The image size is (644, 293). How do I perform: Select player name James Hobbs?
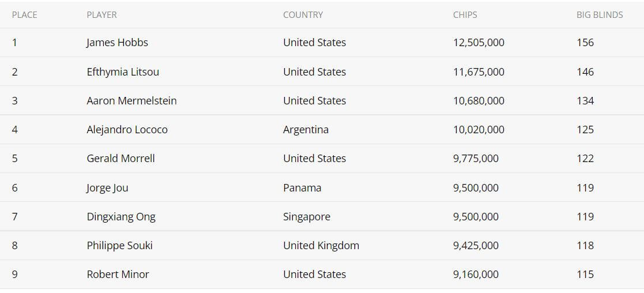(x=117, y=43)
